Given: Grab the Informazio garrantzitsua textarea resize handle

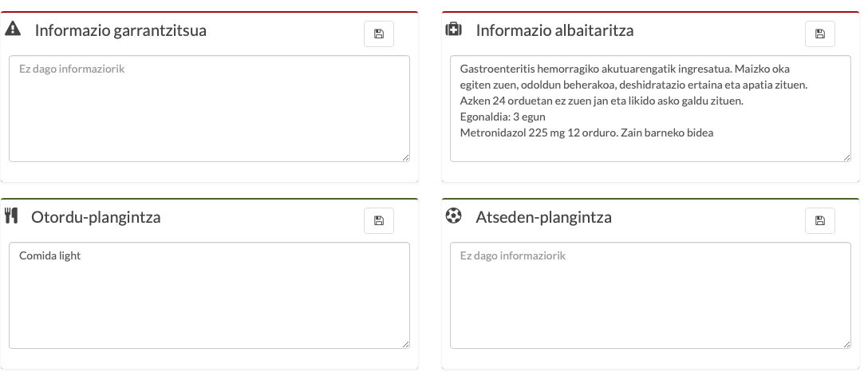Looking at the screenshot, I should [406, 158].
